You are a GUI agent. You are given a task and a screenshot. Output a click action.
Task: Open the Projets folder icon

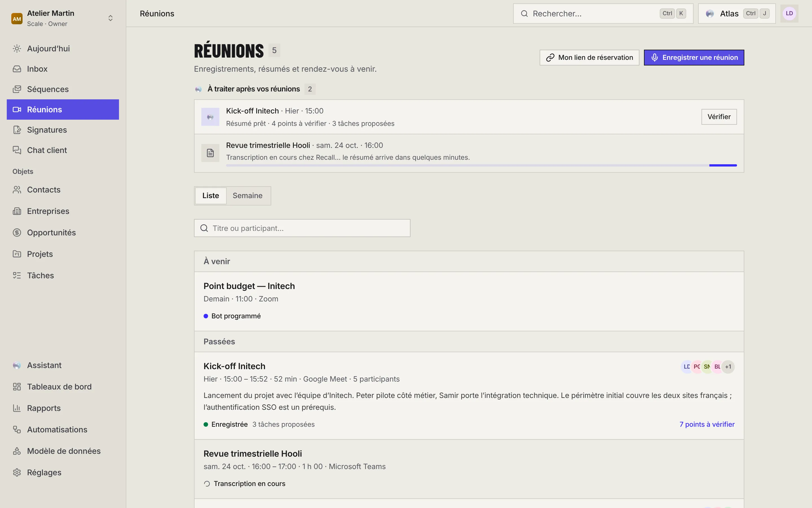coord(17,254)
